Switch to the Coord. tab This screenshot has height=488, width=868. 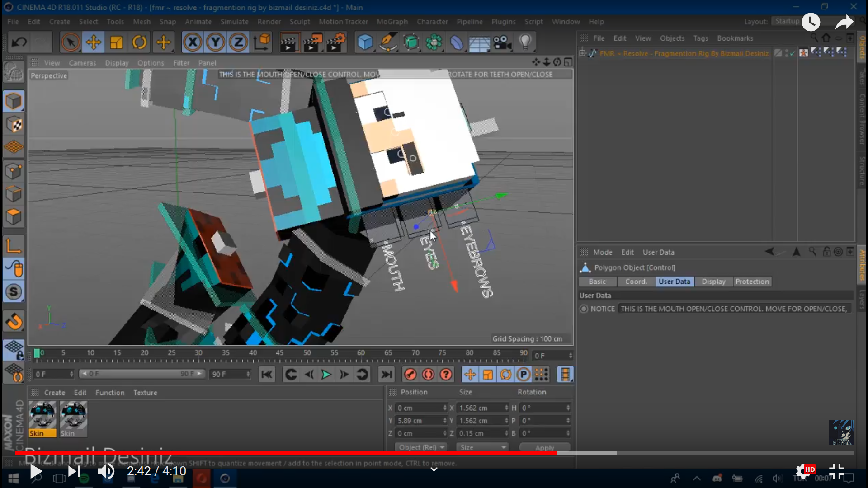coord(636,282)
